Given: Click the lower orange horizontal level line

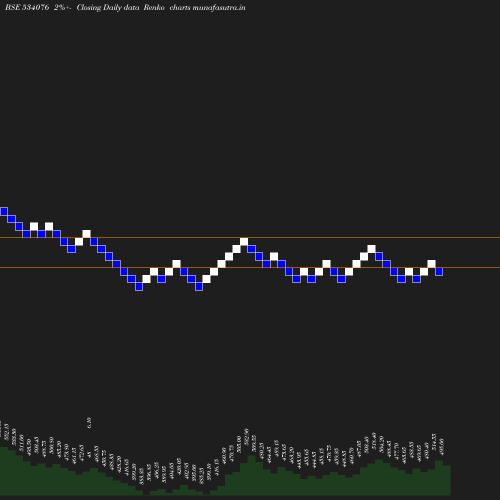Looking at the screenshot, I should coord(250,267).
